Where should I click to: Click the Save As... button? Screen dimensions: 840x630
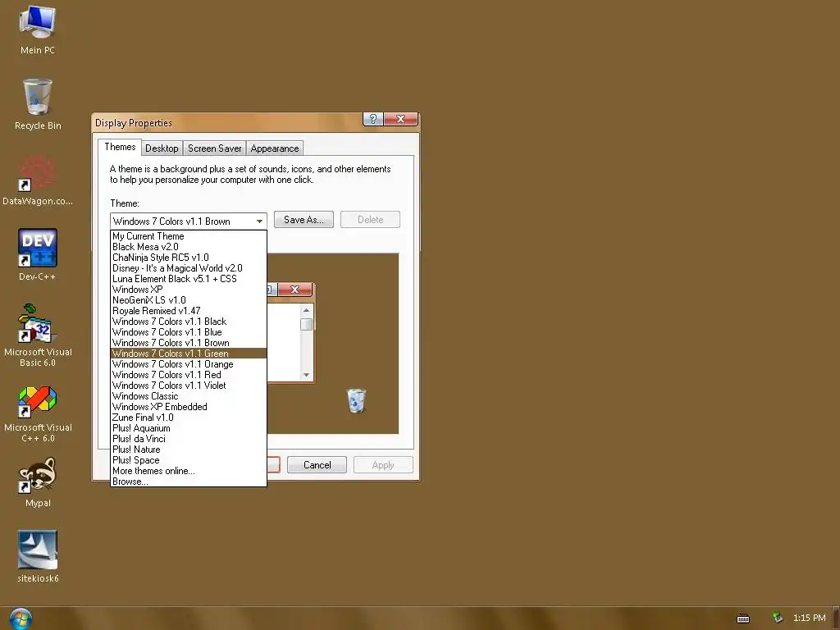point(304,220)
